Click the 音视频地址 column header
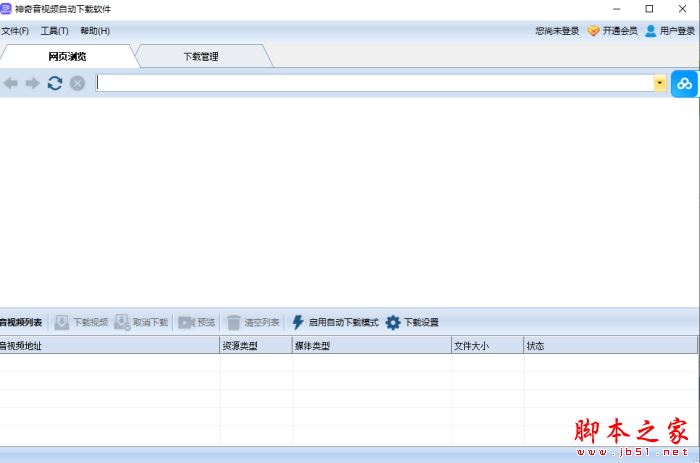The image size is (700, 463). click(x=109, y=346)
